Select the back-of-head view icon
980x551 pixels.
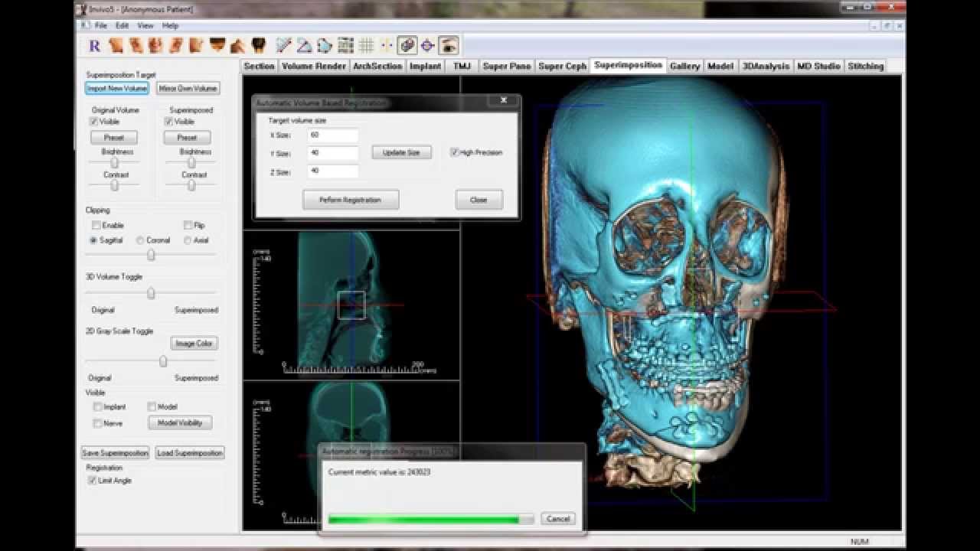[258, 46]
